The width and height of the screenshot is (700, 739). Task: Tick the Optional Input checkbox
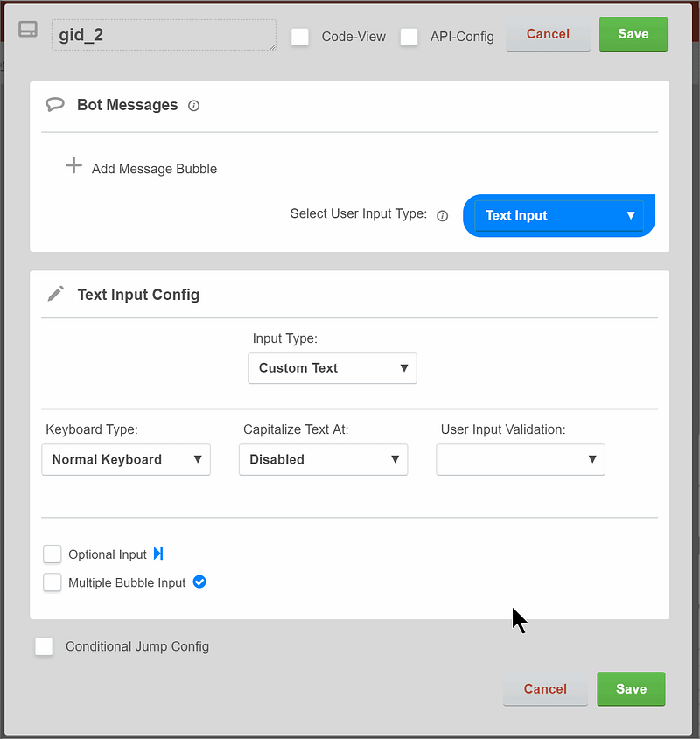click(x=52, y=554)
